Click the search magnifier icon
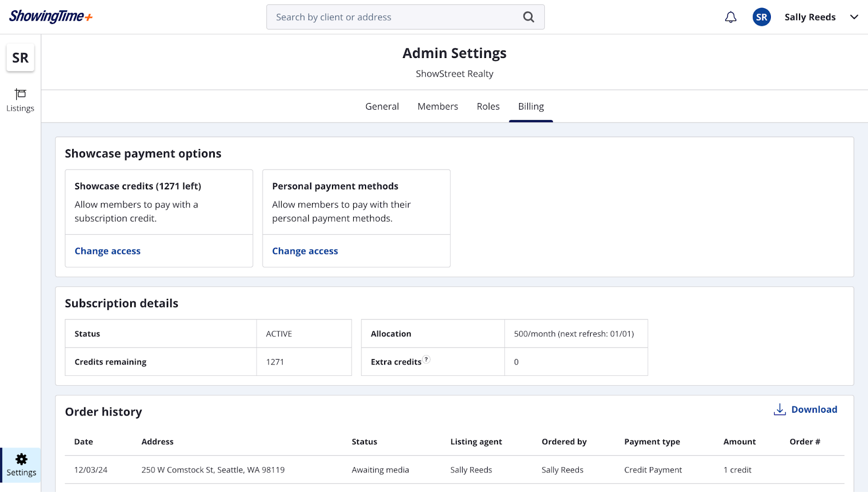The image size is (868, 492). (528, 17)
